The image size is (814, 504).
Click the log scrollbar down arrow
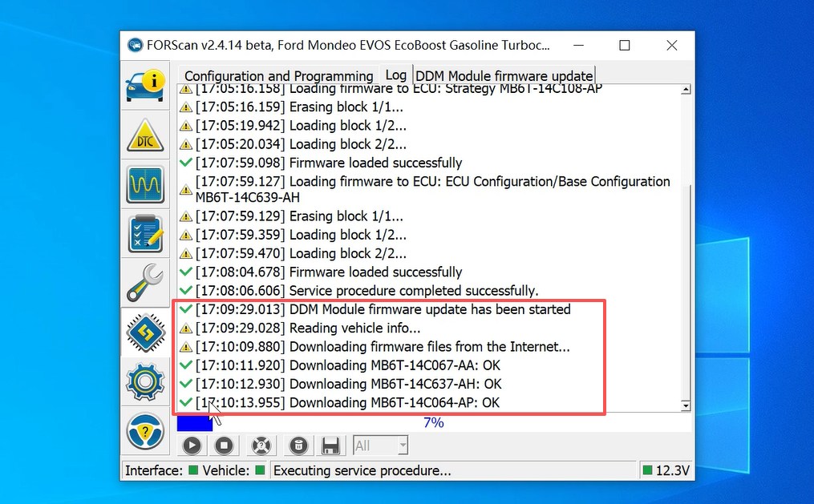(x=685, y=406)
